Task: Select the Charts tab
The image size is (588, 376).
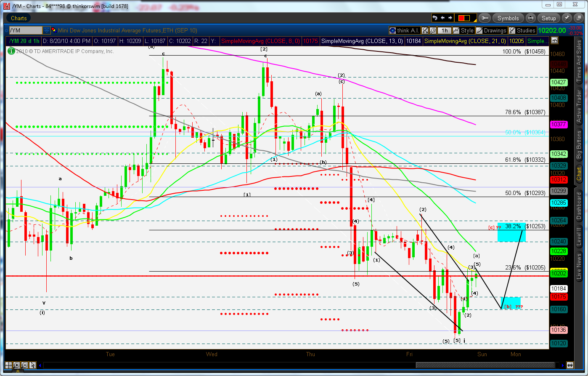Action: (19, 18)
